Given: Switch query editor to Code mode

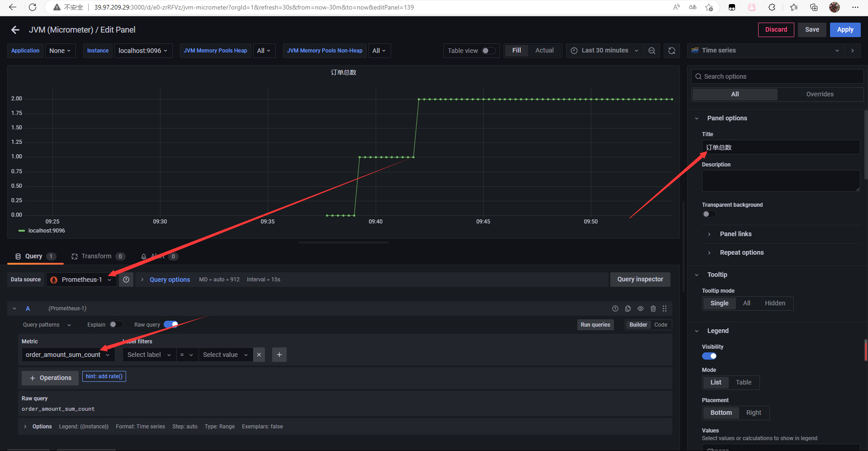Looking at the screenshot, I should [660, 325].
